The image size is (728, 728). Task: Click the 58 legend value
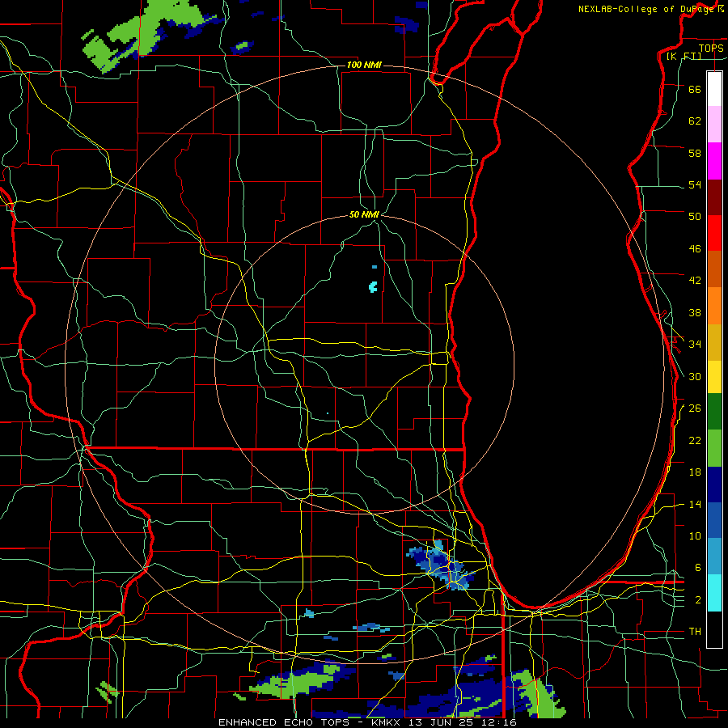pos(695,153)
